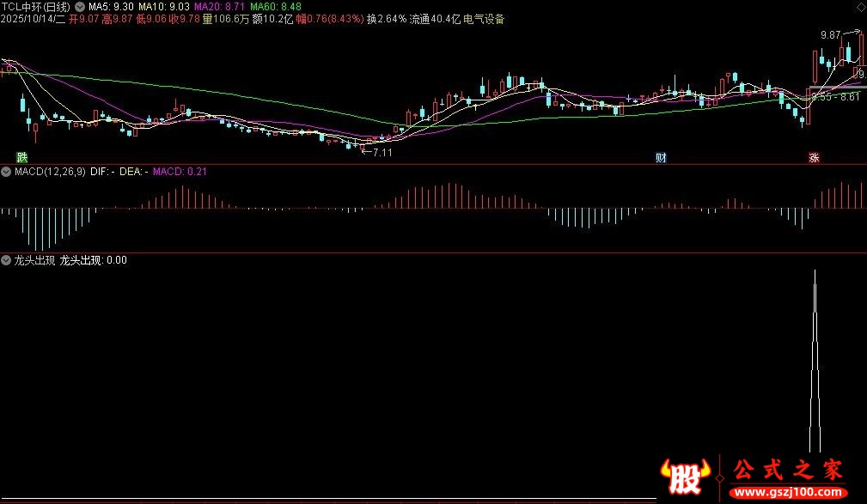867x504 pixels.
Task: Click the float value 流通40.4亿
Action: [x=435, y=20]
